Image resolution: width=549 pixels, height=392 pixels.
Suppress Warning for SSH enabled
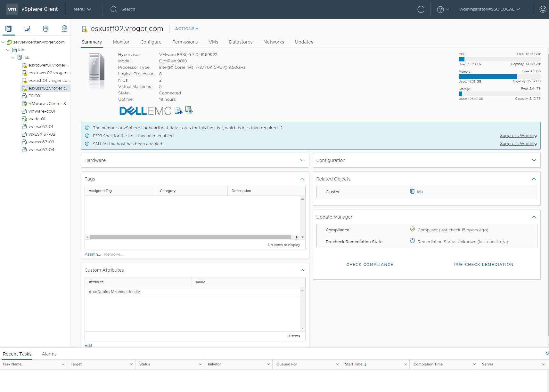click(518, 144)
